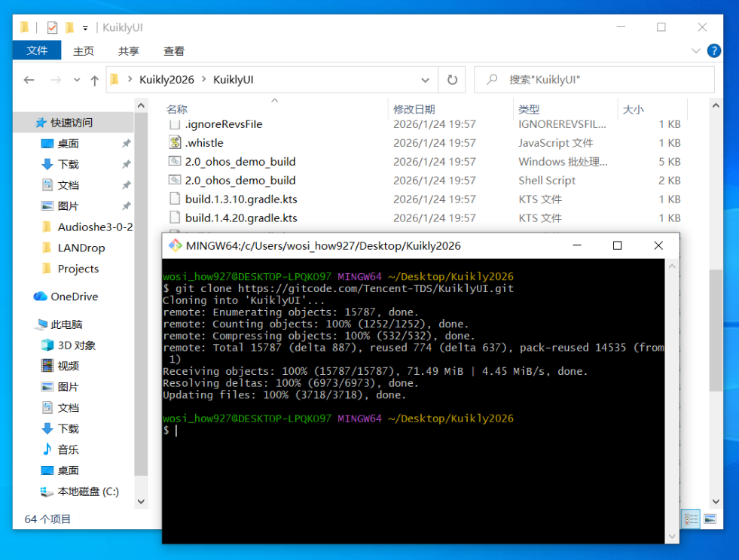Screen dimensions: 739x560
Task: Sort by 名称 column header
Action: [177, 109]
